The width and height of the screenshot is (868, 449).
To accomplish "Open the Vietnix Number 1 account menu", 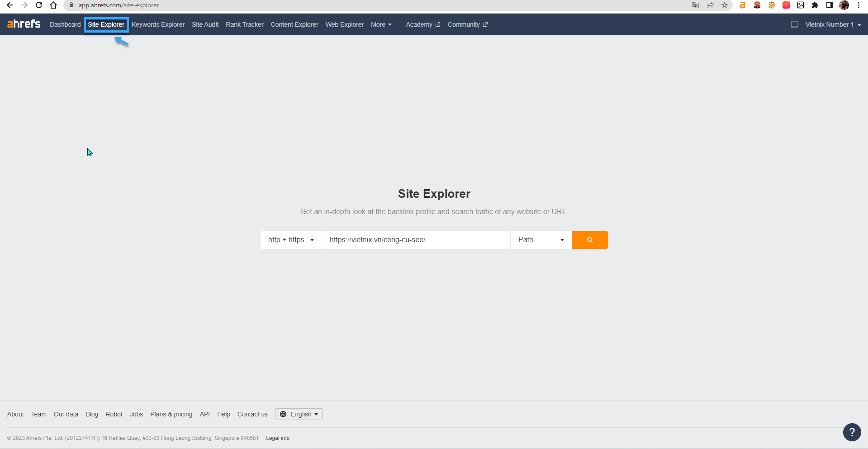I will (833, 24).
